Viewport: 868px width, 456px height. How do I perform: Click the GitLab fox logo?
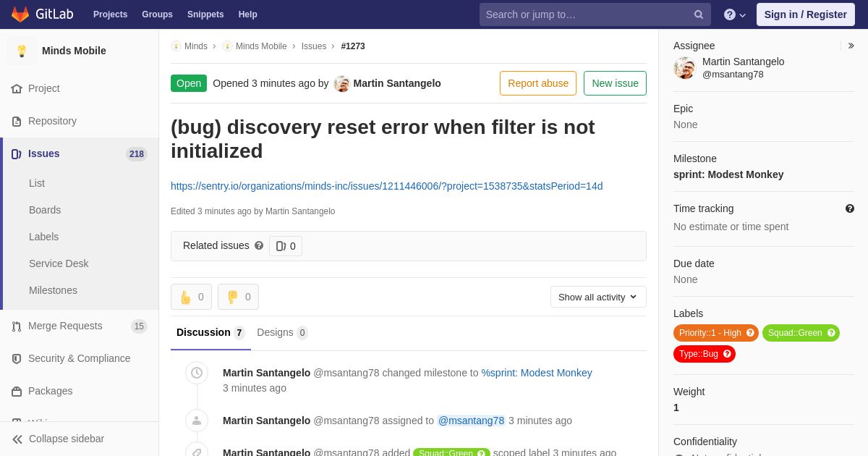pos(20,14)
